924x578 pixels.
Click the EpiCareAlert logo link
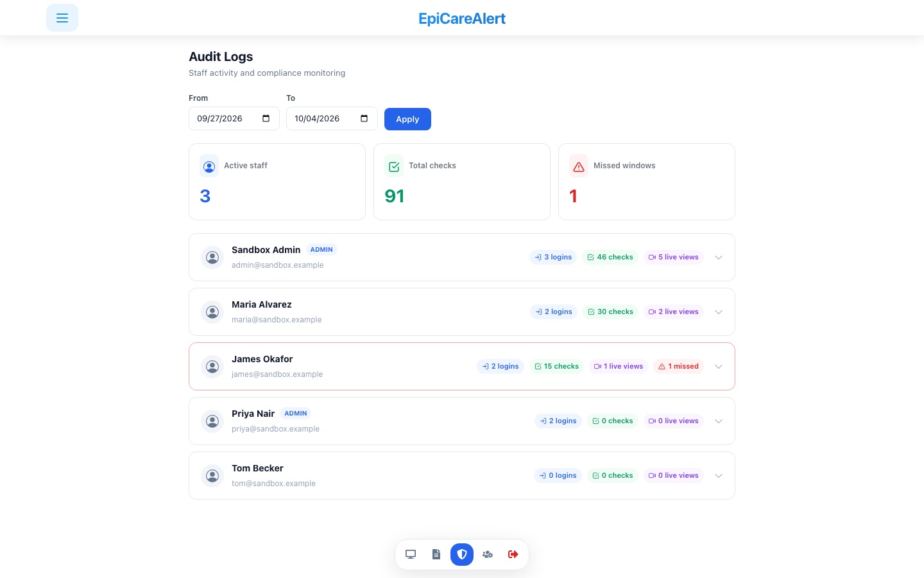coord(462,19)
